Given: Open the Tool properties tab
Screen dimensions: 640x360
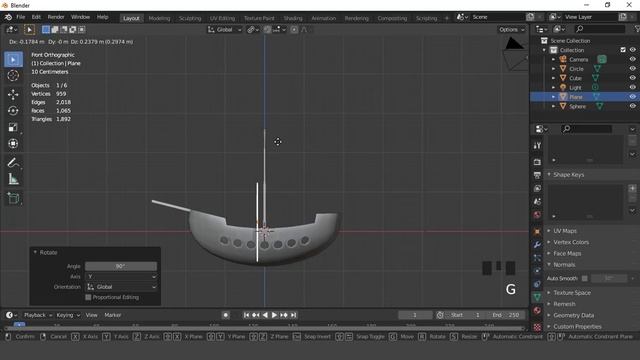Looking at the screenshot, I should [x=537, y=146].
